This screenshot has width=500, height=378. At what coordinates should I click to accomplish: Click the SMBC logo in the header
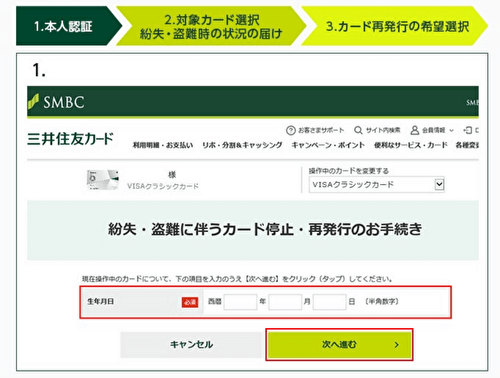click(56, 102)
